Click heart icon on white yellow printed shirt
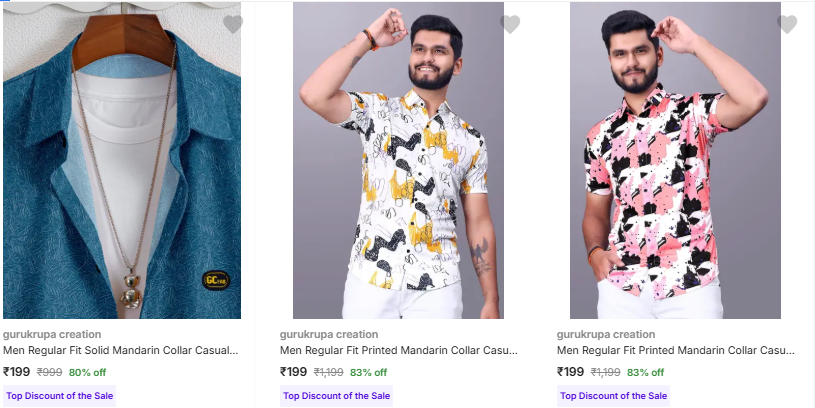Viewport: 815px width, 408px height. (x=510, y=24)
